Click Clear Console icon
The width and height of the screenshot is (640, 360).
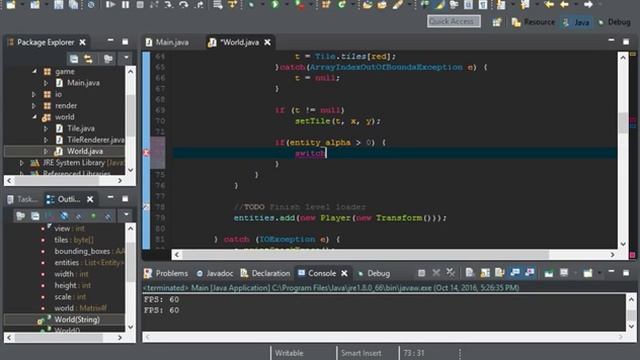(x=470, y=273)
